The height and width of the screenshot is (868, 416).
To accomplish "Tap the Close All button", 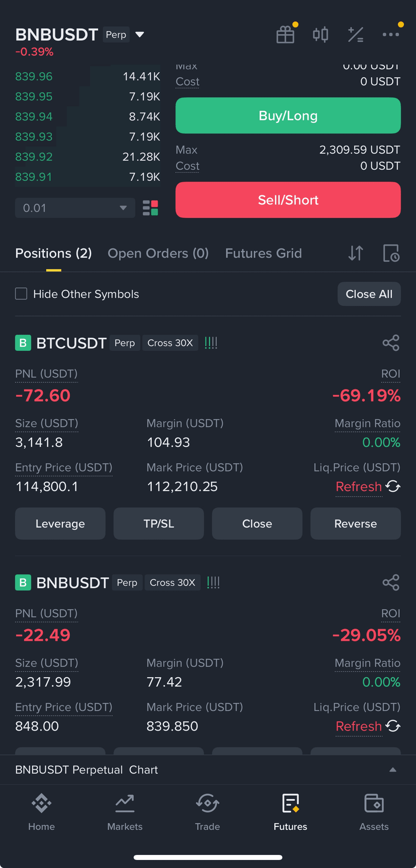I will tap(369, 294).
